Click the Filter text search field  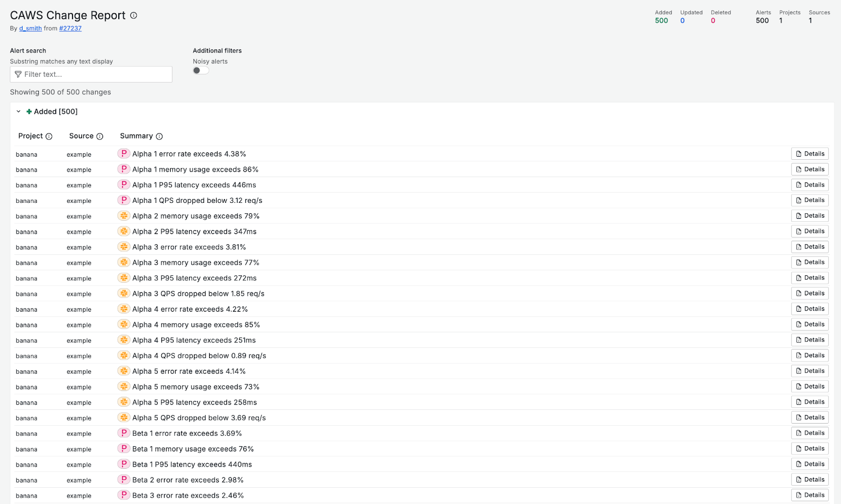pos(91,75)
